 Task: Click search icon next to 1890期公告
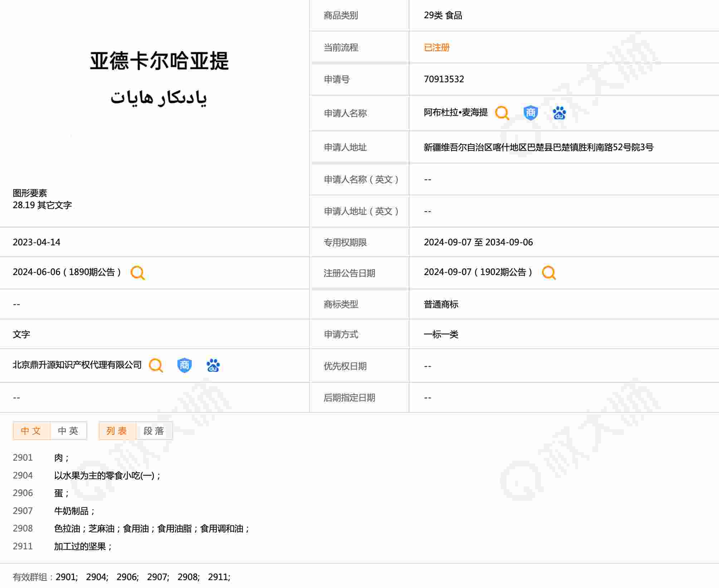[138, 273]
